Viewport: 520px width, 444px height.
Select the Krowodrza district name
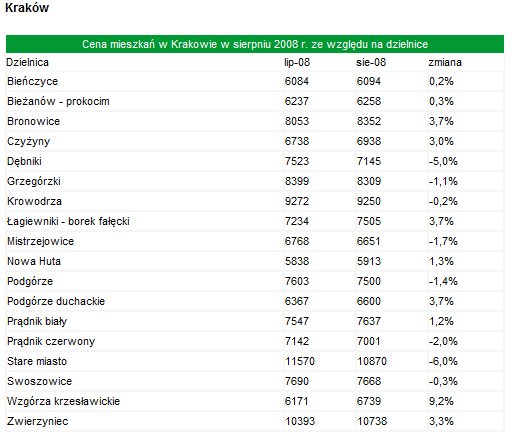coord(34,201)
